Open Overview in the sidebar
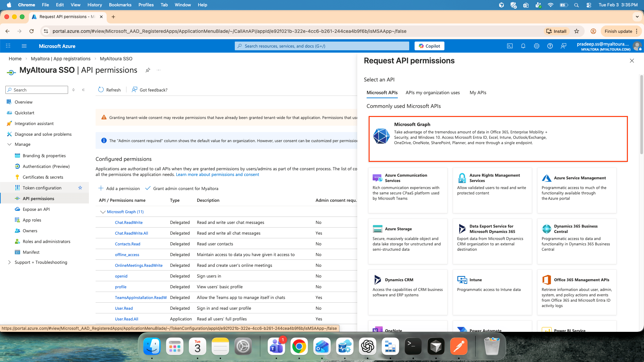Screen dimensions: 644x362 (x=23, y=102)
